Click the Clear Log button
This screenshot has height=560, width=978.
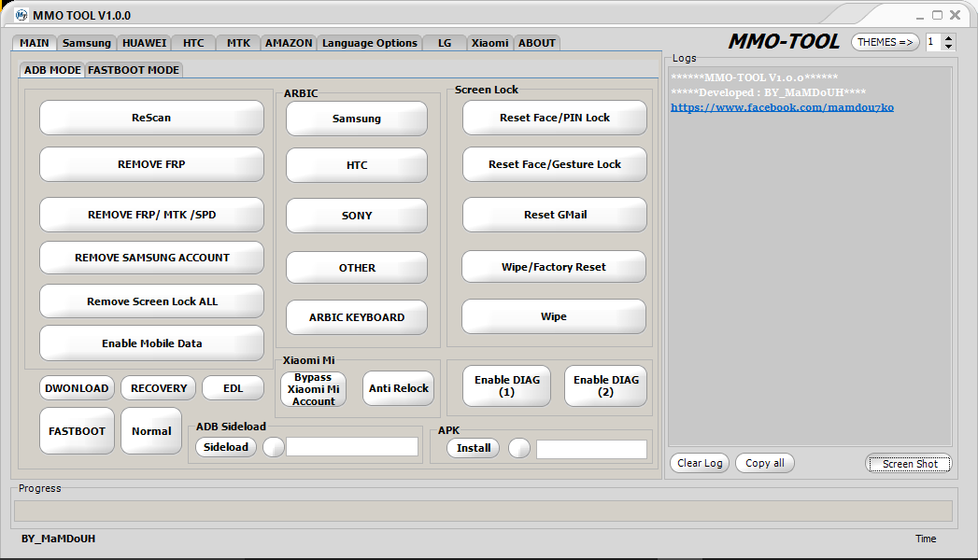pos(700,463)
